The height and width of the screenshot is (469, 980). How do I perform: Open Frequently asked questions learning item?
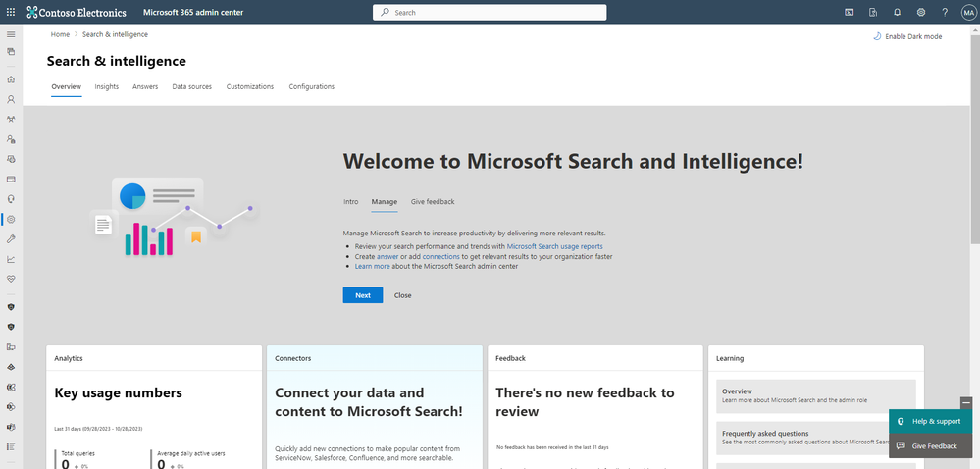[815, 438]
